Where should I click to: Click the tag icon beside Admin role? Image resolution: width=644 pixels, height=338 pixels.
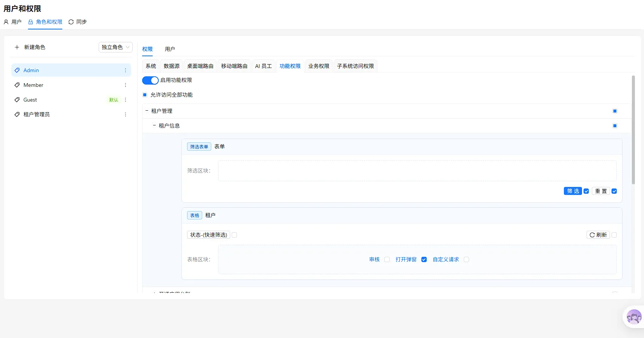point(17,70)
